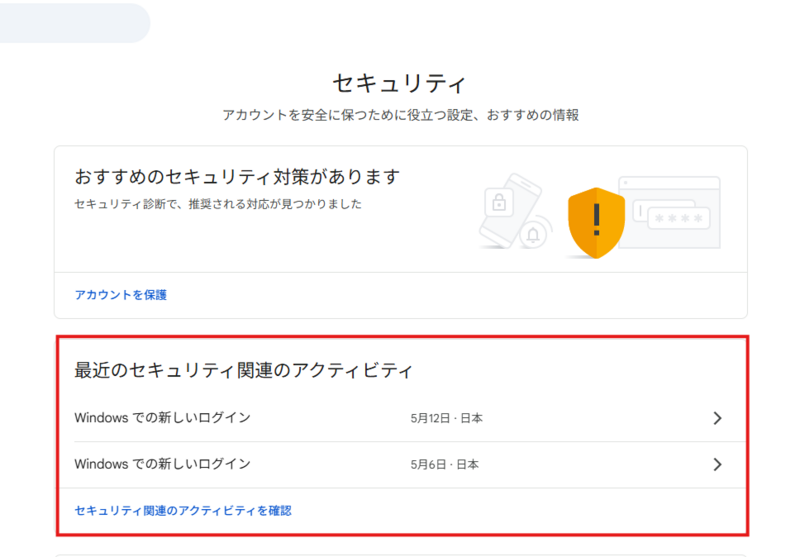This screenshot has width=800, height=557.
Task: Click the orange shield warning icon
Action: click(596, 223)
